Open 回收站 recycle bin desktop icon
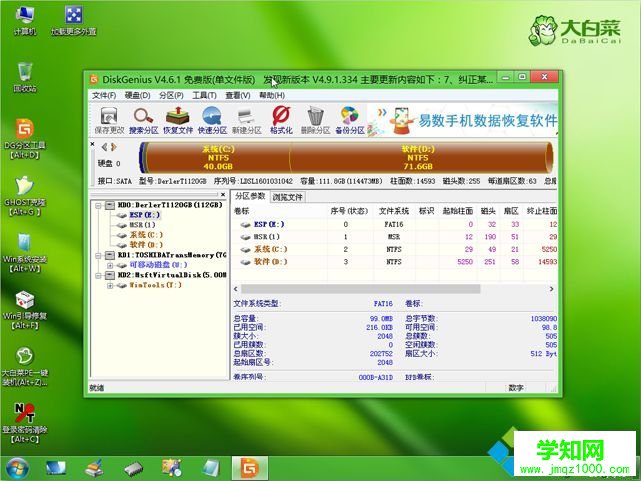Image resolution: width=641 pixels, height=481 pixels. click(25, 77)
